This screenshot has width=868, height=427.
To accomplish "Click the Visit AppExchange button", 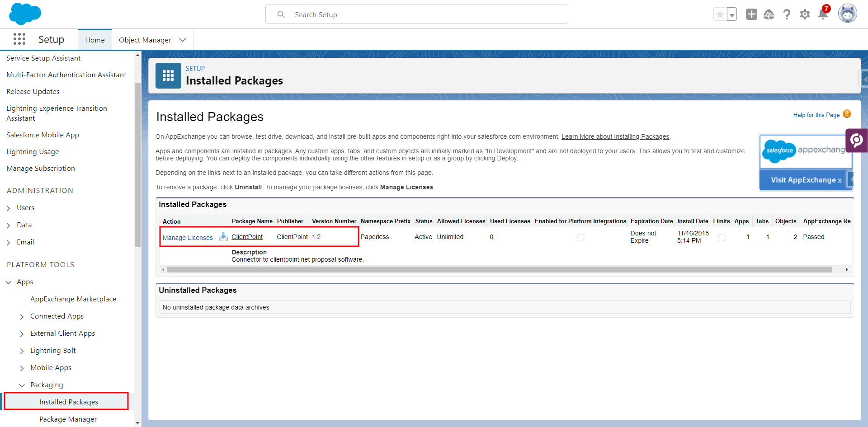I will coord(806,180).
